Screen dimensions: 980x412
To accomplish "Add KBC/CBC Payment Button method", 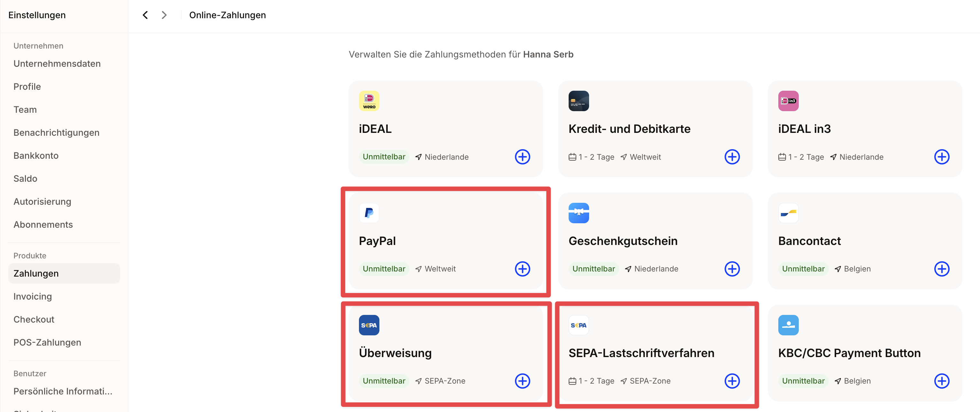I will (942, 381).
